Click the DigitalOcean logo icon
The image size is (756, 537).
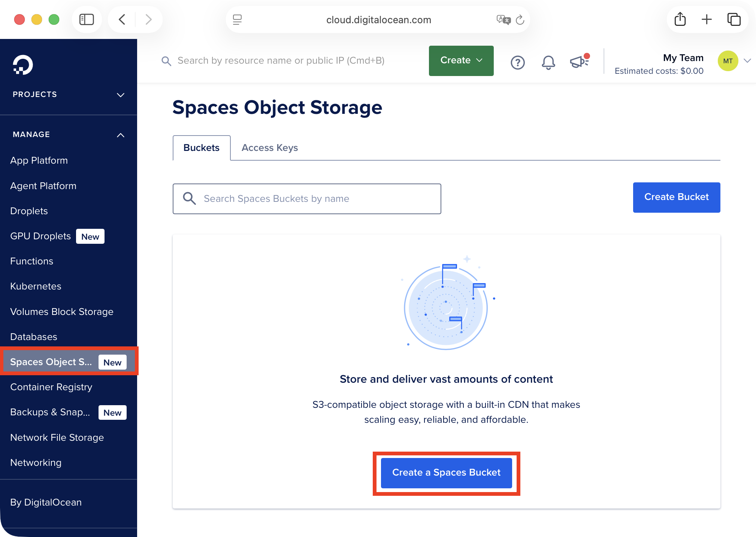(x=23, y=65)
